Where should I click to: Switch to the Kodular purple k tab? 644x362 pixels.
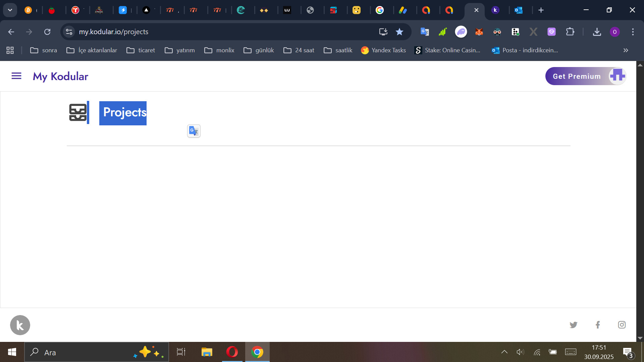[x=495, y=10]
